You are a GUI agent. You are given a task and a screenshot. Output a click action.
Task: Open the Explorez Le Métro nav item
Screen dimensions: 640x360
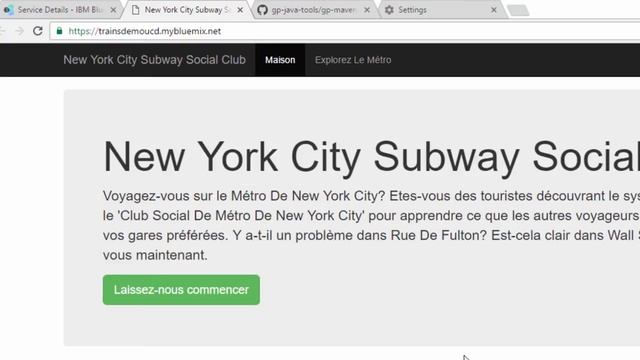(x=353, y=60)
